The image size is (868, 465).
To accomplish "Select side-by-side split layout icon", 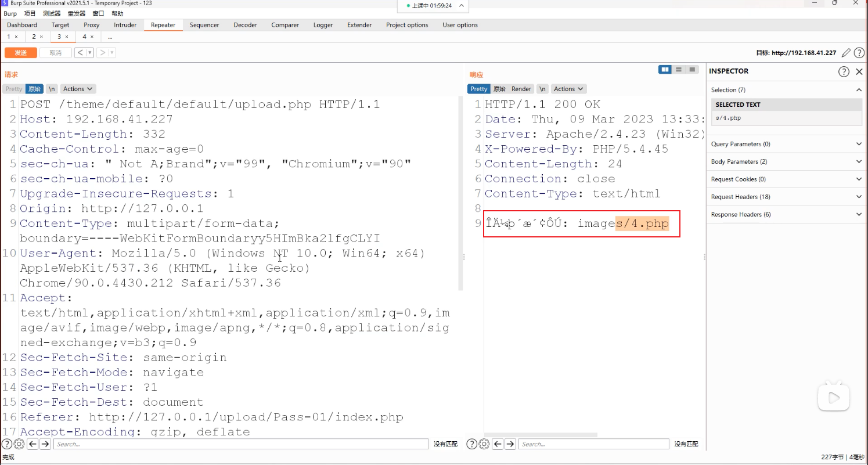I will pyautogui.click(x=665, y=70).
